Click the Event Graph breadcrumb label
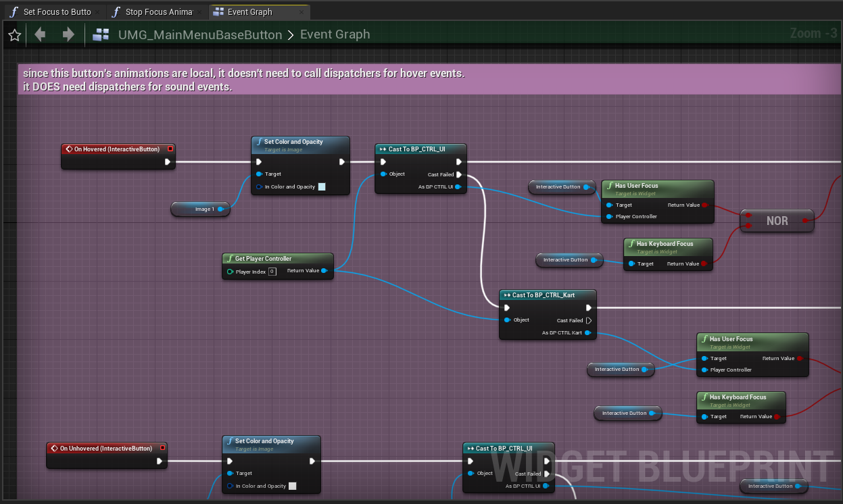Screen dimensions: 843x504 (x=335, y=34)
